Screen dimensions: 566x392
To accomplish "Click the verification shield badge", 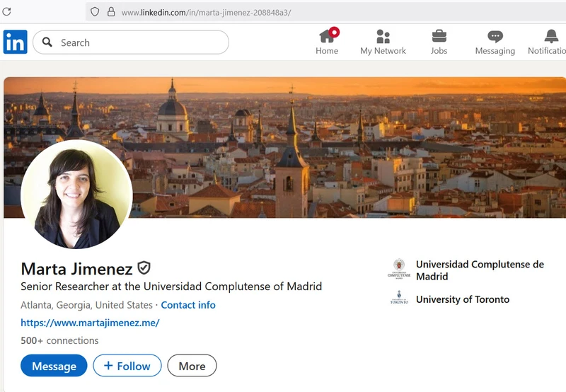I will point(144,268).
